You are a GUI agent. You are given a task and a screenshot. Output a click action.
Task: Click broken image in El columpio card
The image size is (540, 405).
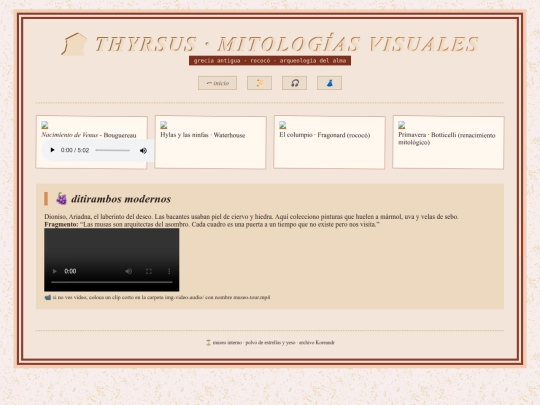point(283,125)
